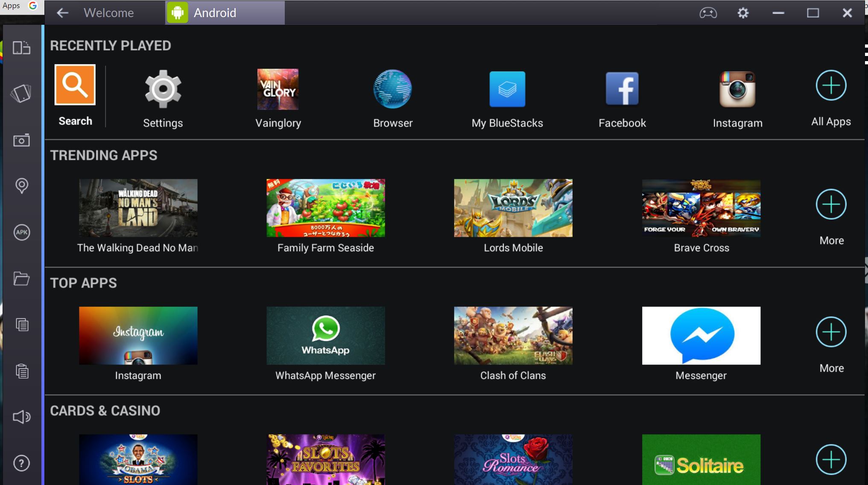Click the gamepad controller icon

pos(710,12)
